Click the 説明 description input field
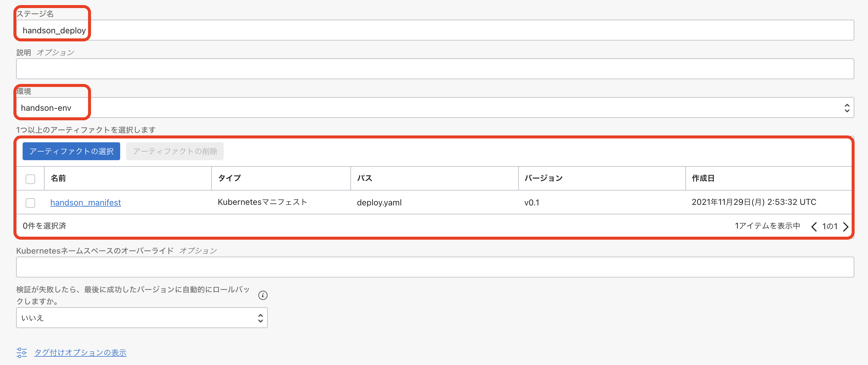 coord(435,69)
